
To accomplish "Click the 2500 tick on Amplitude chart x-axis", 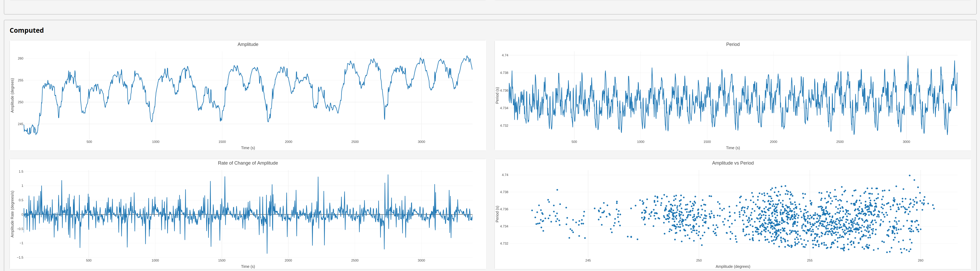I will 355,142.
